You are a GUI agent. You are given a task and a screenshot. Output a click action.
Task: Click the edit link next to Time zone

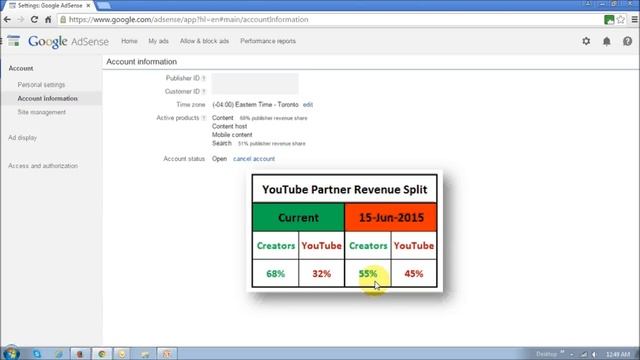(308, 105)
